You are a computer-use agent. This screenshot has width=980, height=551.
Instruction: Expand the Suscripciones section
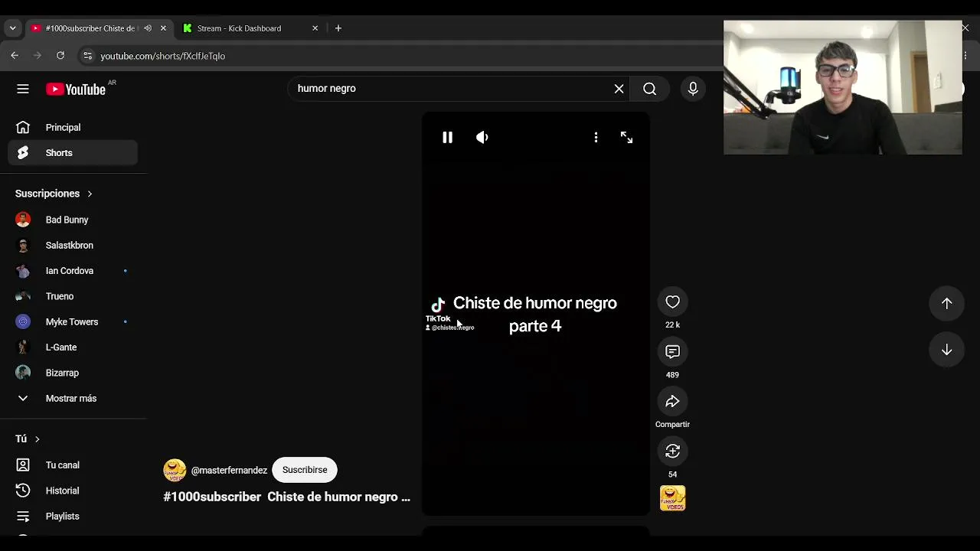point(54,194)
